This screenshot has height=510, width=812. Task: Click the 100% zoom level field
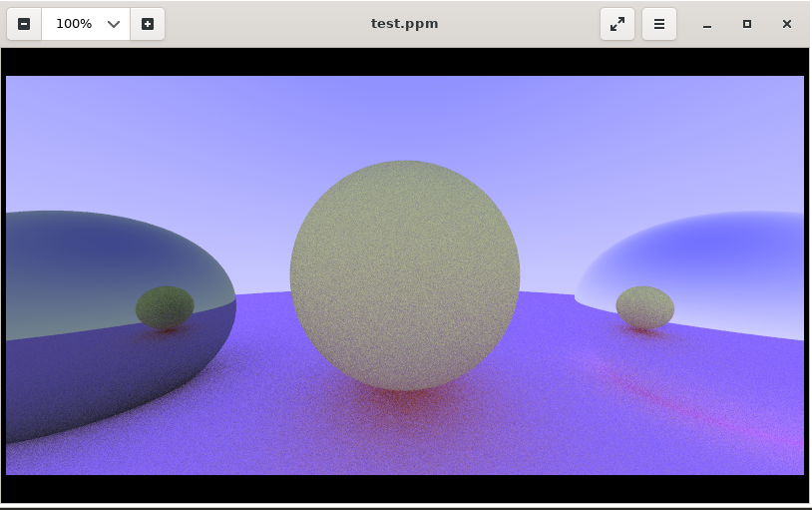(x=74, y=24)
